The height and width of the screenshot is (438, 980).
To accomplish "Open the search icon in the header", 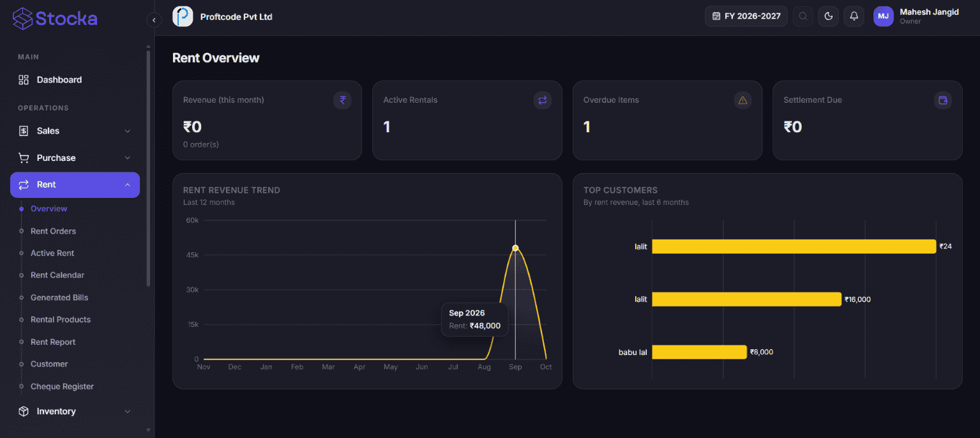I will click(x=803, y=17).
